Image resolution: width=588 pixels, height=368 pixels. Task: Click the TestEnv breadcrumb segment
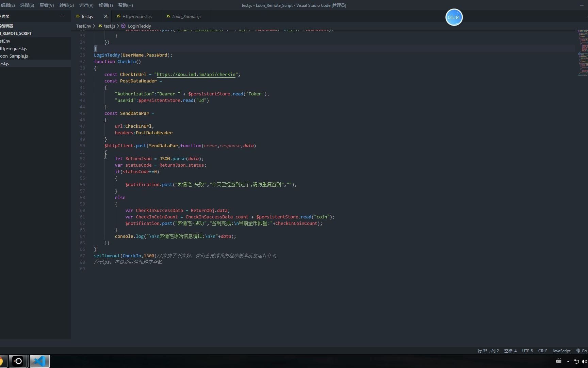coord(84,26)
